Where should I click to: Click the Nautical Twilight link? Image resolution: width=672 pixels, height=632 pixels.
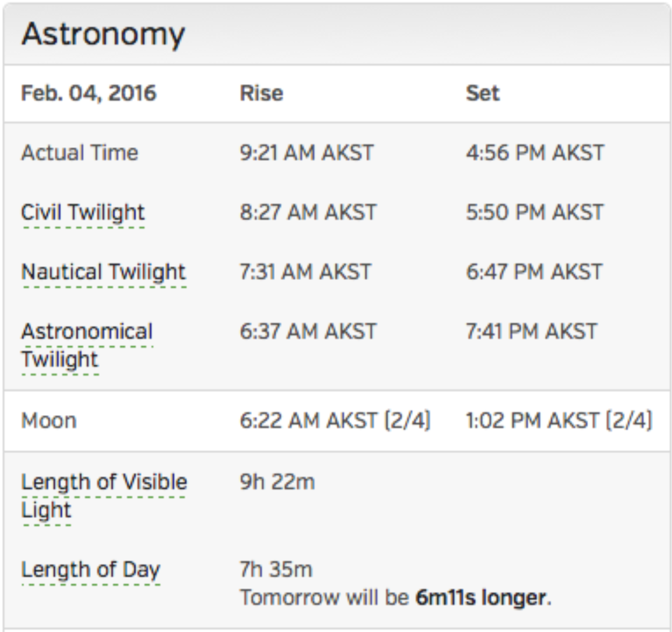pyautogui.click(x=103, y=272)
